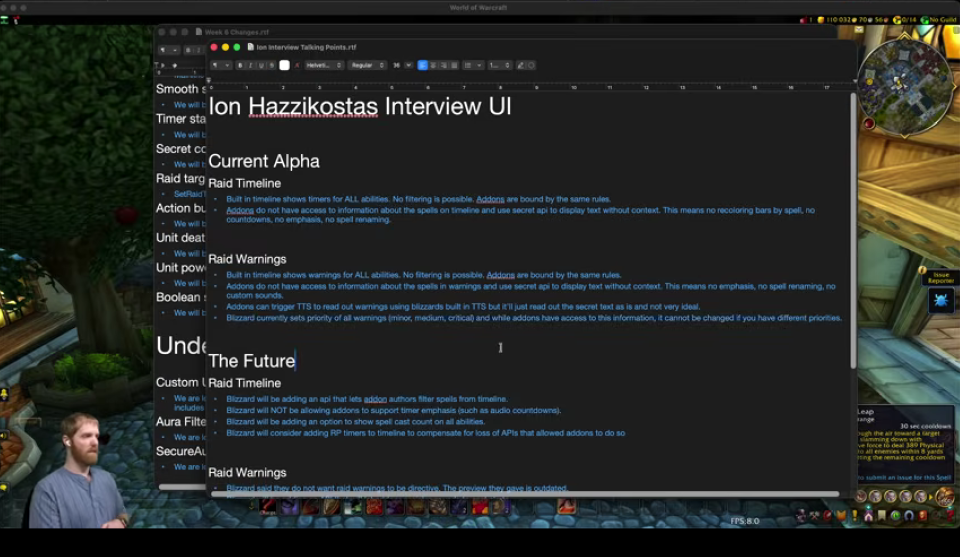This screenshot has width=960, height=557.
Task: Click 'Raid Warnings' subheading under Current Alpha
Action: (247, 259)
